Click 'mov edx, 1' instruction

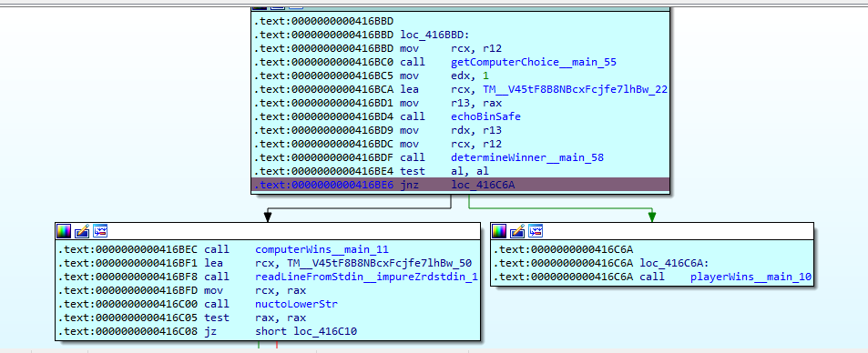(444, 76)
